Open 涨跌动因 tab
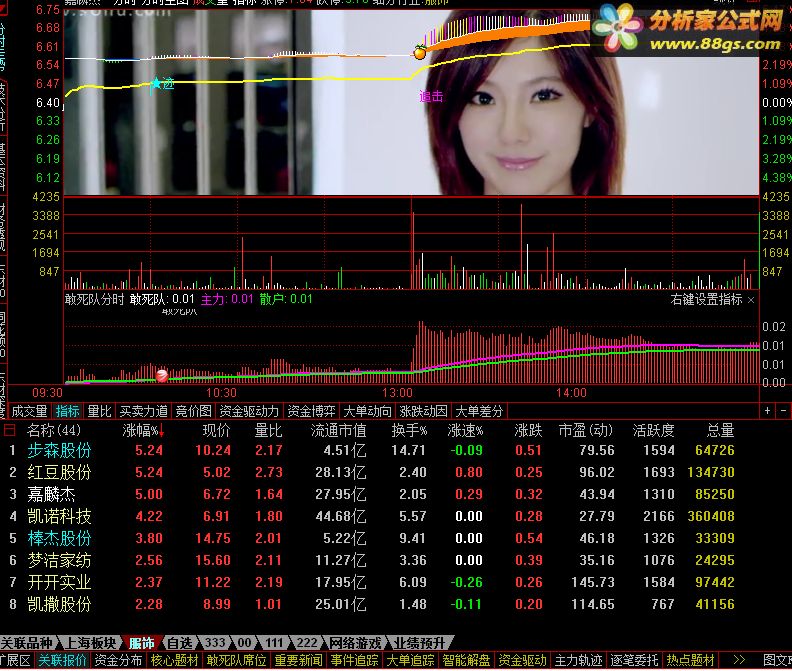The height and width of the screenshot is (671, 792). pos(423,411)
